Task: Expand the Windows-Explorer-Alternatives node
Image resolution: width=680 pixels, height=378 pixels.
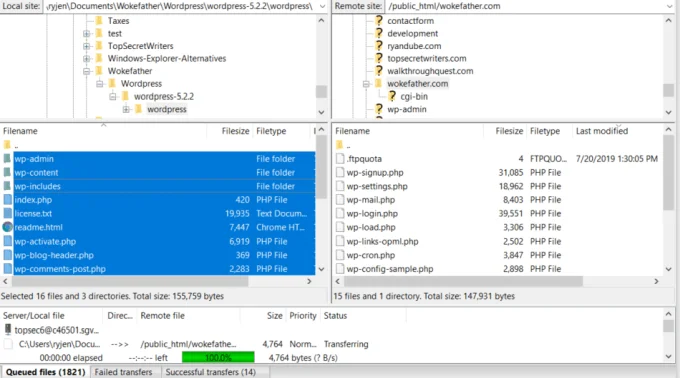Action: [x=86, y=59]
